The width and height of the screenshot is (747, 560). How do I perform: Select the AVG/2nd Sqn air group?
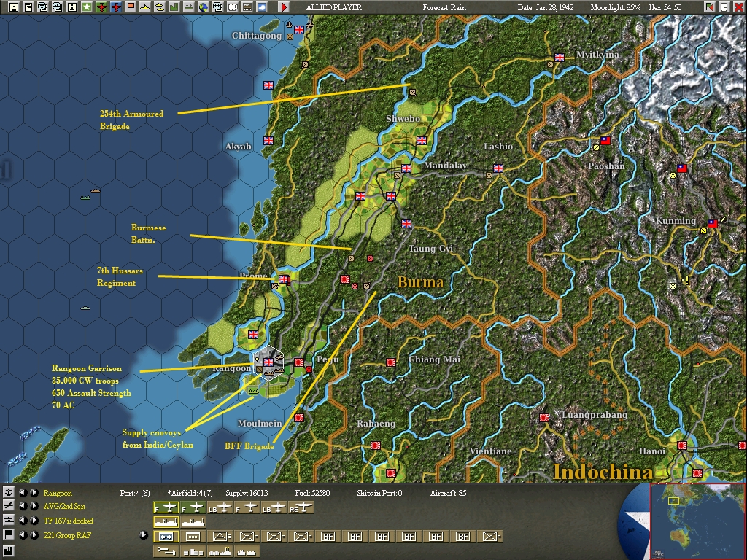(x=64, y=507)
